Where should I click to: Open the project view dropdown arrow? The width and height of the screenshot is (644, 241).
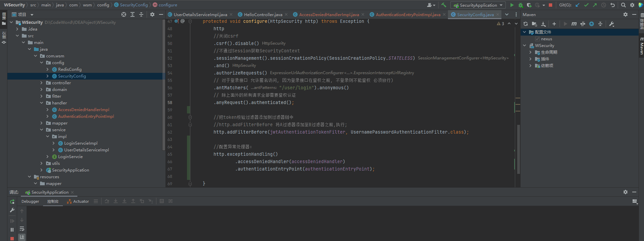32,15
